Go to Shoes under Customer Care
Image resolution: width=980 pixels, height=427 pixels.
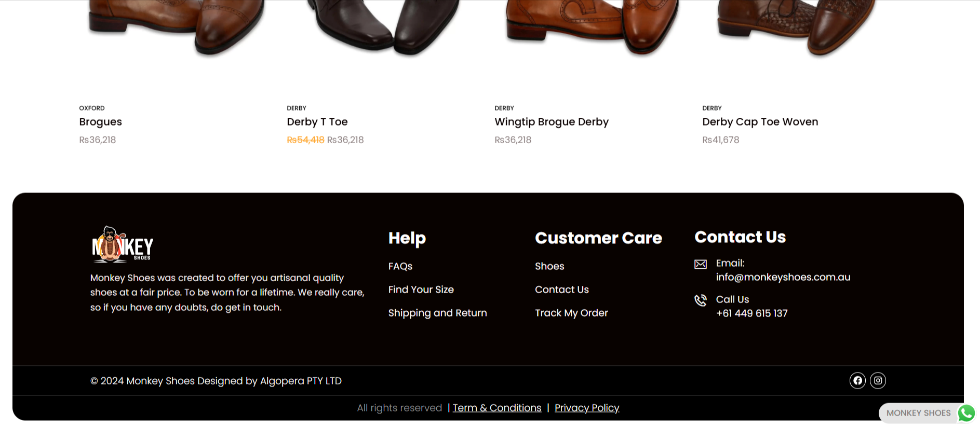click(549, 266)
